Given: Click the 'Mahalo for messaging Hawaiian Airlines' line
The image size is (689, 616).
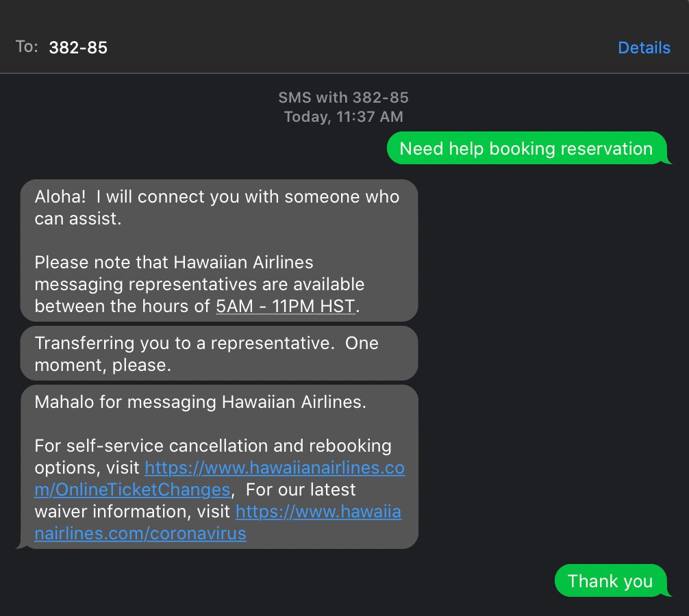Looking at the screenshot, I should tap(201, 402).
